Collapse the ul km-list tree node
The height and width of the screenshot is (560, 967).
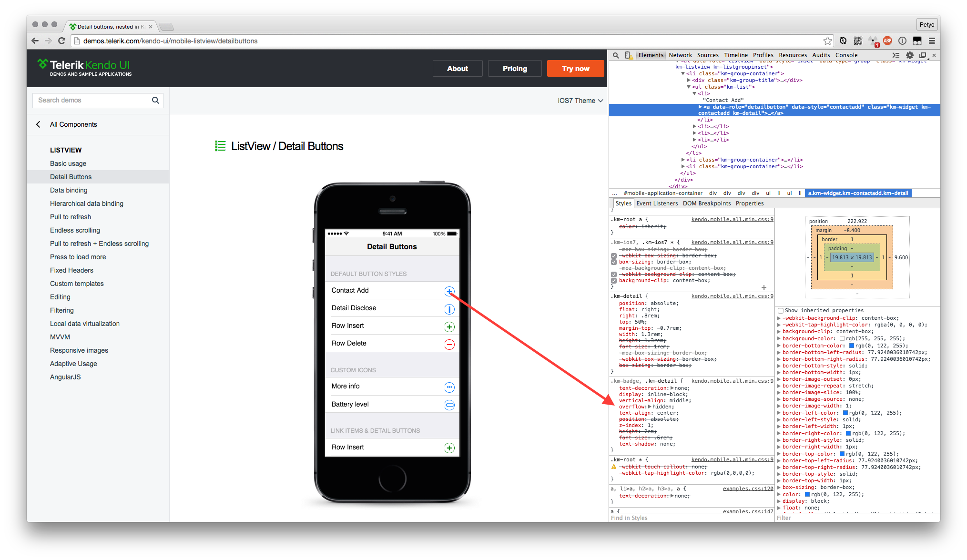pos(688,87)
